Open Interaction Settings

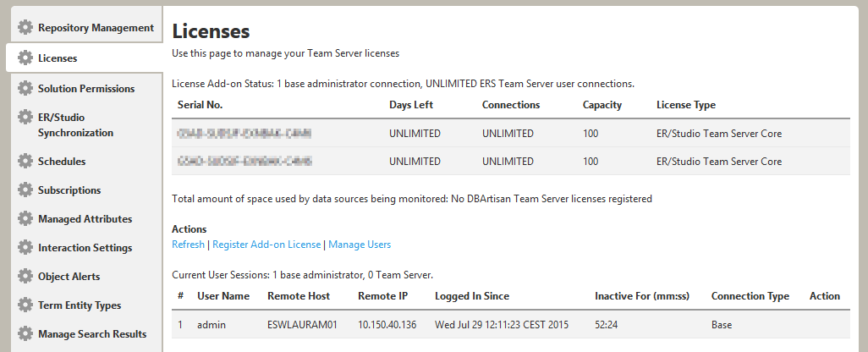85,248
